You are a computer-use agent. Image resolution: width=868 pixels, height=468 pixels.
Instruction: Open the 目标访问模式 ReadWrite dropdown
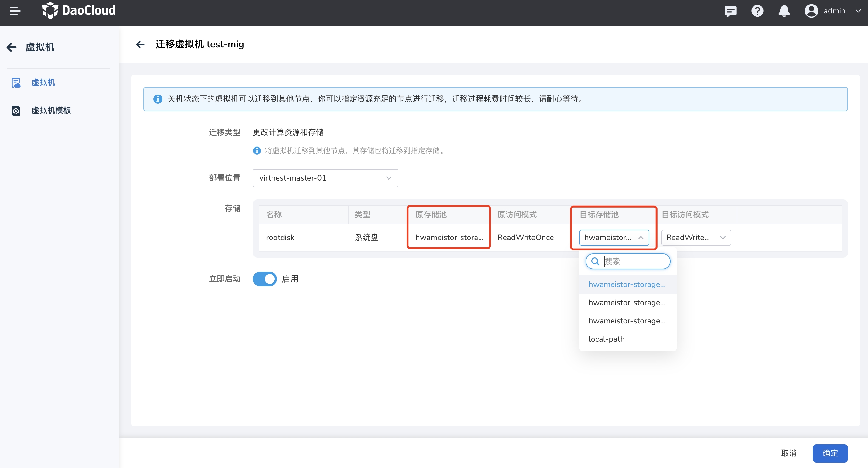696,238
